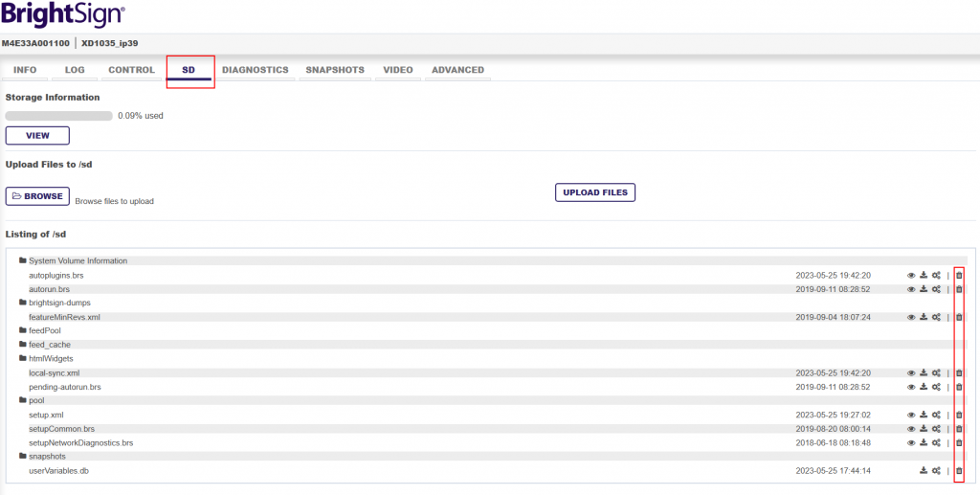
Task: Click the setupNetworkDiagnostics.brs file name
Action: pyautogui.click(x=80, y=442)
